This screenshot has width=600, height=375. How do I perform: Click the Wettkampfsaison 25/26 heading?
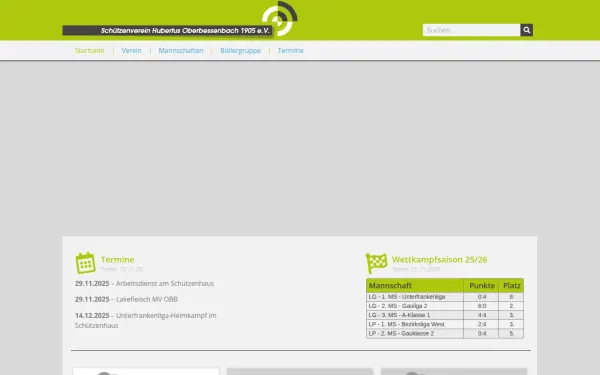(x=440, y=259)
